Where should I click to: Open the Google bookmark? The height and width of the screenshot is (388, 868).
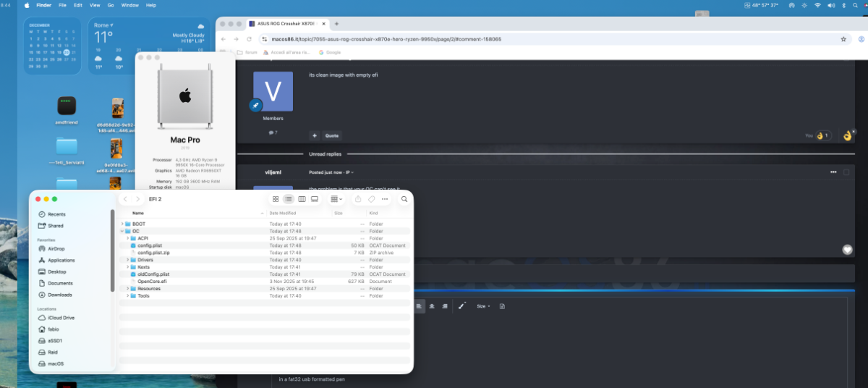(x=330, y=52)
